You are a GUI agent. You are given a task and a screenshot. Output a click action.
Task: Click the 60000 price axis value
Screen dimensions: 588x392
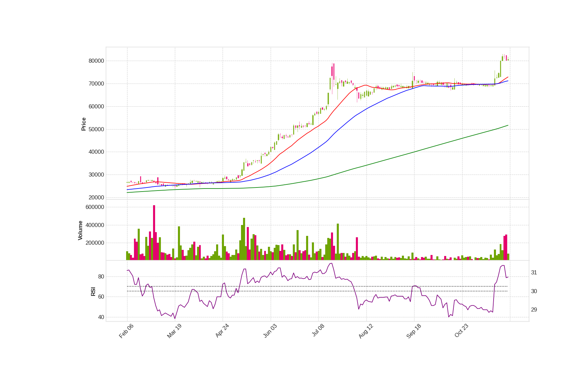point(96,107)
